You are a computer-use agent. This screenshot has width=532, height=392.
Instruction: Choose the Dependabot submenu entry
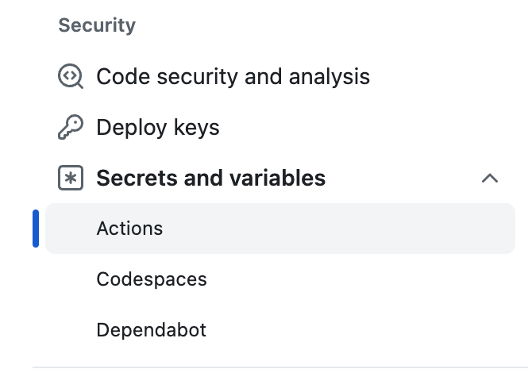tap(152, 330)
